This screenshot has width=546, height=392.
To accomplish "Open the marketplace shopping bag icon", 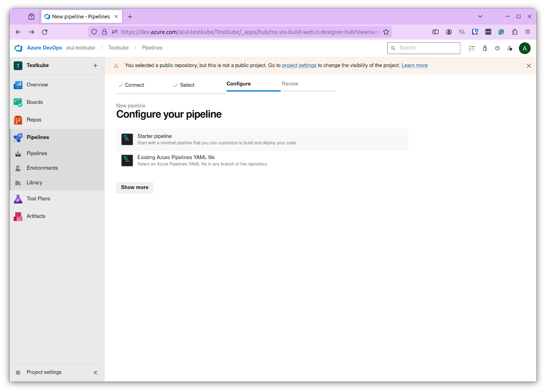I will click(x=485, y=48).
